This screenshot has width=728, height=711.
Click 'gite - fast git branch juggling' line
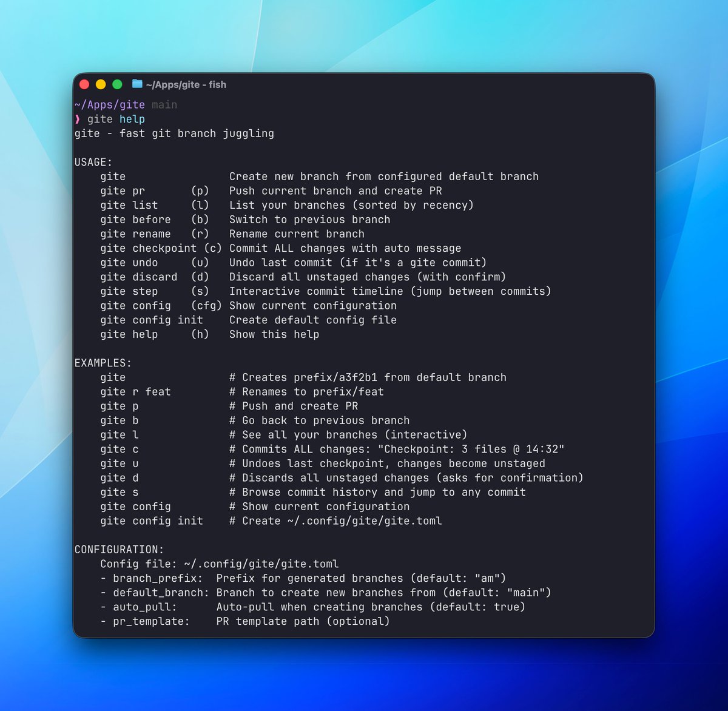pyautogui.click(x=174, y=133)
